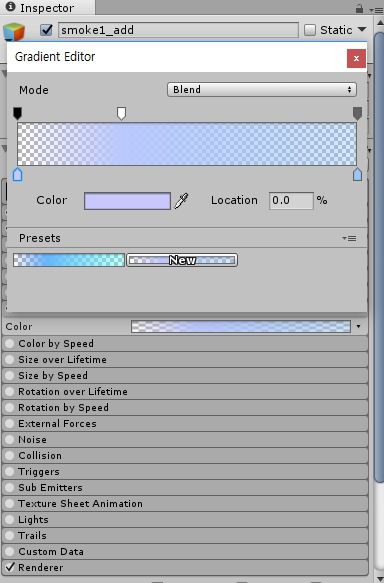Switch to the Inspector tab

[x=47, y=8]
